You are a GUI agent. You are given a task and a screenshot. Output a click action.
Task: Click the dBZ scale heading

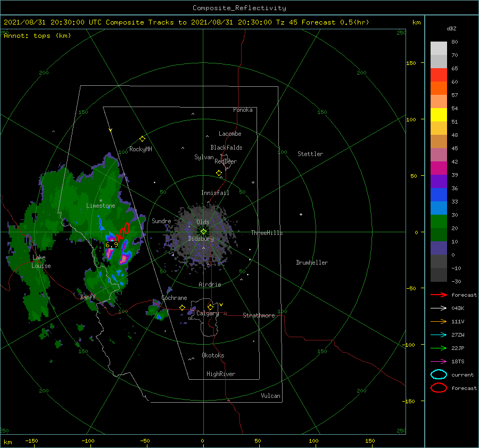click(451, 28)
